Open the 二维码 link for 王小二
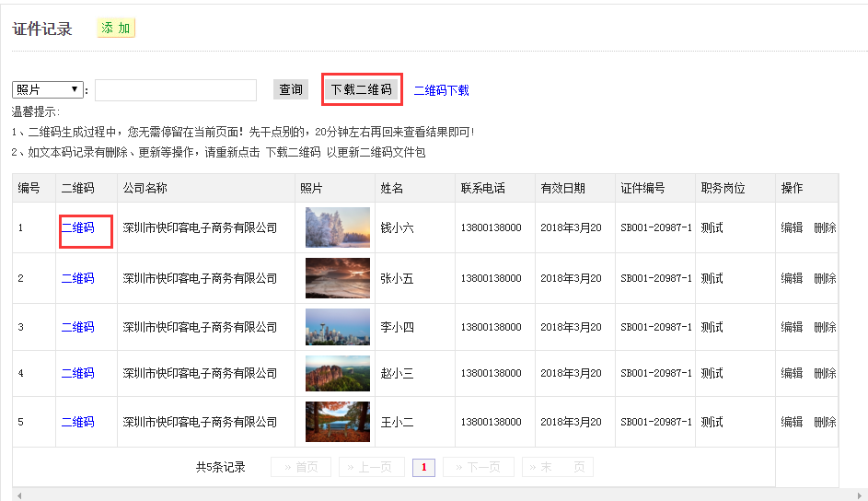The height and width of the screenshot is (501, 868). tap(77, 422)
